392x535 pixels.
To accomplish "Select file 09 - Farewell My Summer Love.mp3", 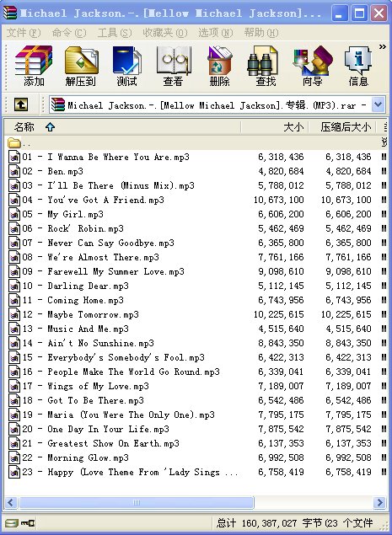I will (103, 271).
